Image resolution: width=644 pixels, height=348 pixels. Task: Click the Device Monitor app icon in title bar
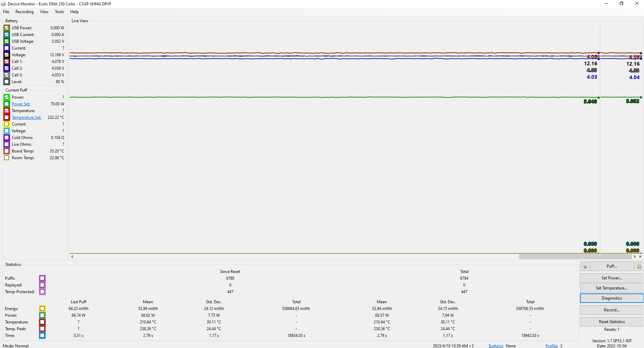[3, 4]
